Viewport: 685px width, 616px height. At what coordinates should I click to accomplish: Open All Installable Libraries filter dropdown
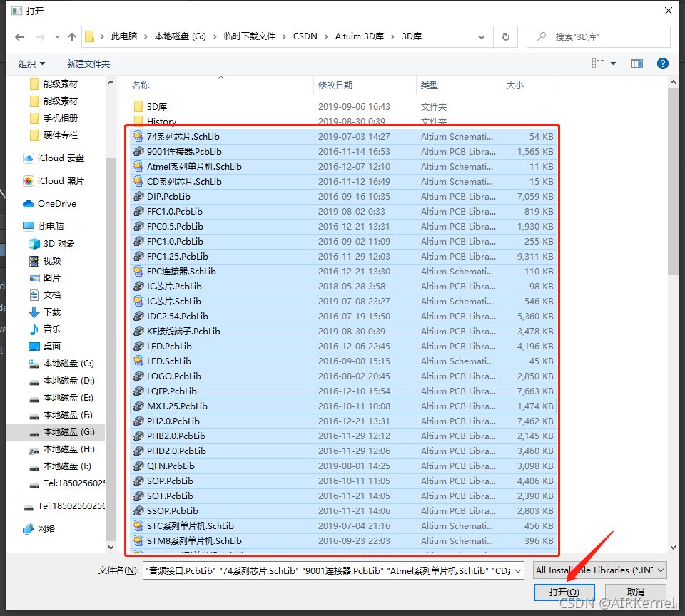click(599, 570)
